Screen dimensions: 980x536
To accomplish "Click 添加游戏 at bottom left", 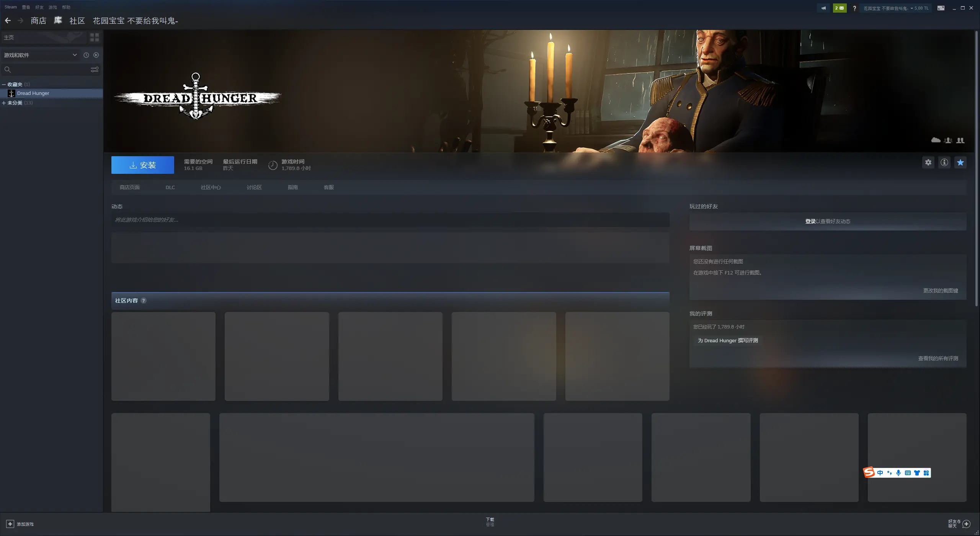I will pyautogui.click(x=25, y=524).
